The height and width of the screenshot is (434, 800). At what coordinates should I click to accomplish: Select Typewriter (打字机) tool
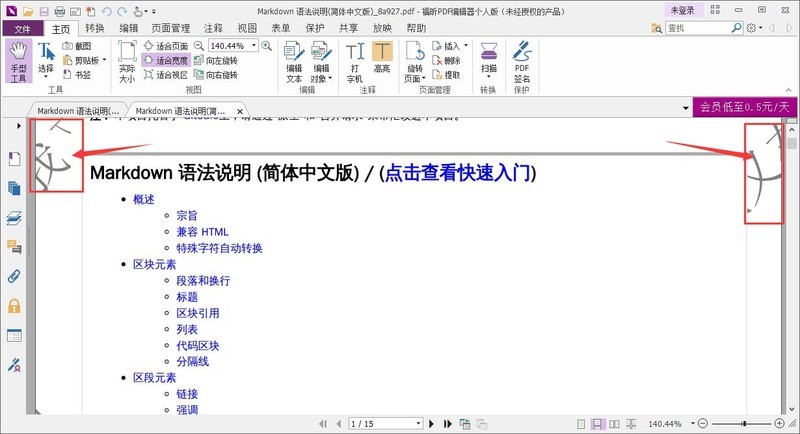coord(355,62)
